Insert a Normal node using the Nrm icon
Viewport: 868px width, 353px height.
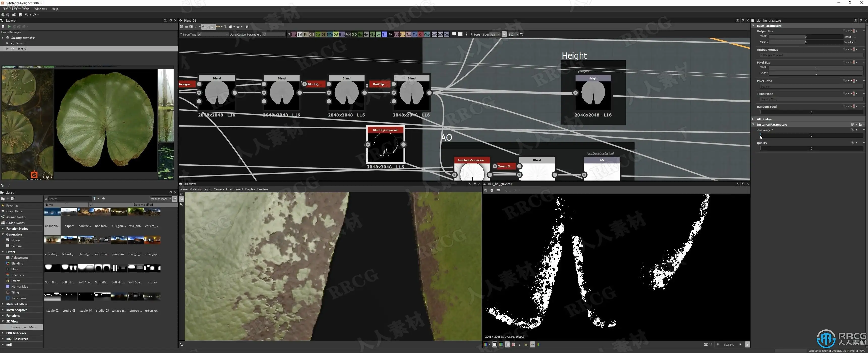tap(384, 34)
